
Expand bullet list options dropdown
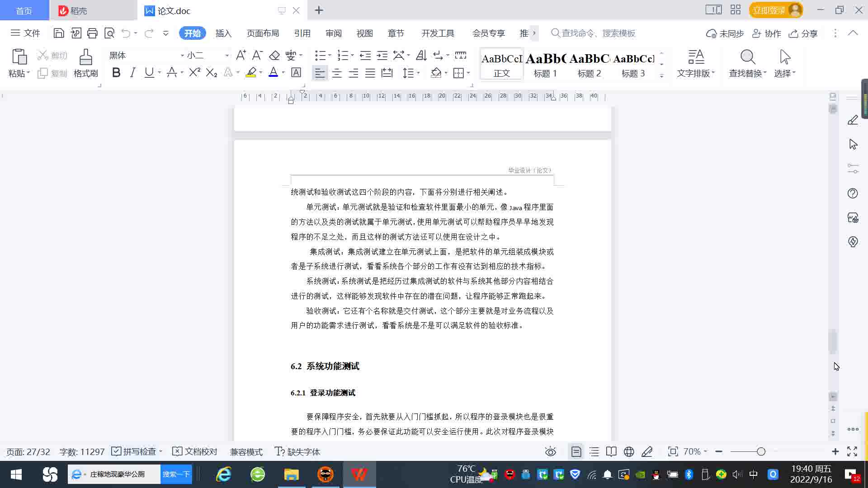(x=330, y=55)
